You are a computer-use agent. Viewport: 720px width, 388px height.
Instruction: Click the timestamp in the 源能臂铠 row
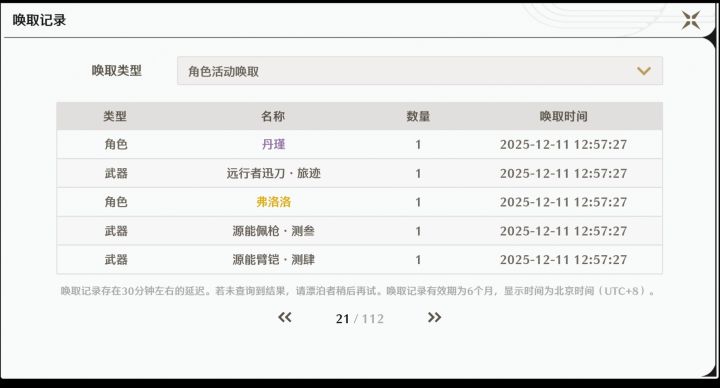click(563, 260)
